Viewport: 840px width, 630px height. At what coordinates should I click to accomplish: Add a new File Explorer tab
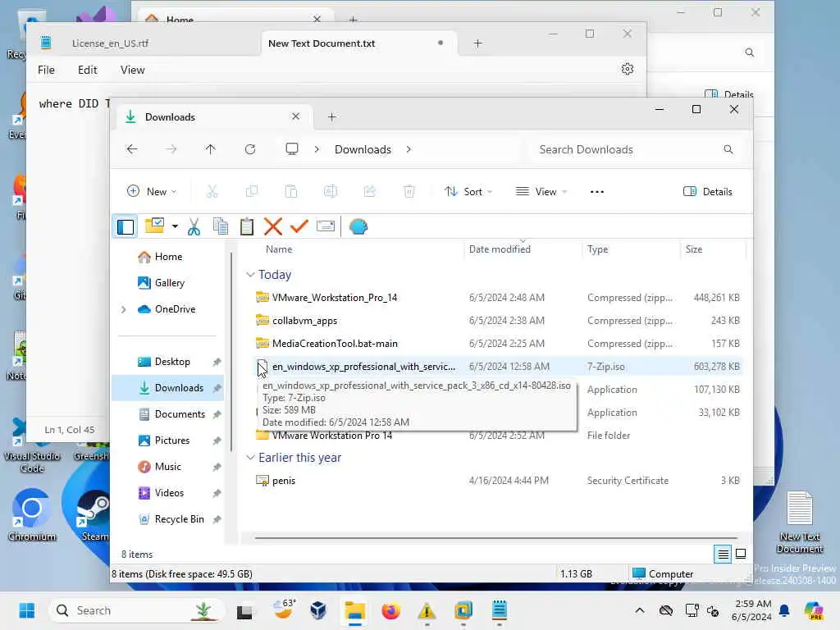click(x=332, y=116)
